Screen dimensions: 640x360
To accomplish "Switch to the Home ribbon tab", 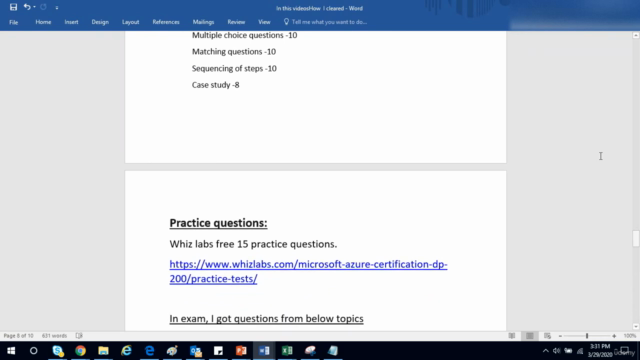I will (43, 22).
